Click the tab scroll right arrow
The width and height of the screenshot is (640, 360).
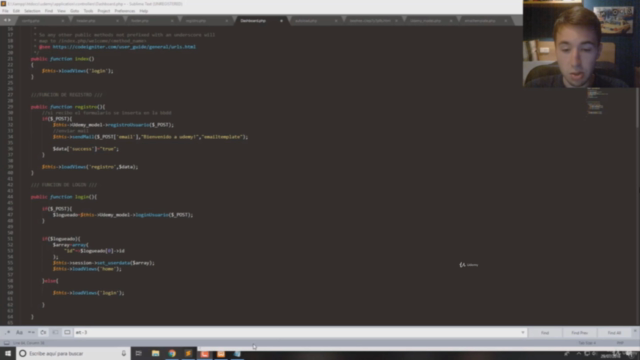point(9,20)
